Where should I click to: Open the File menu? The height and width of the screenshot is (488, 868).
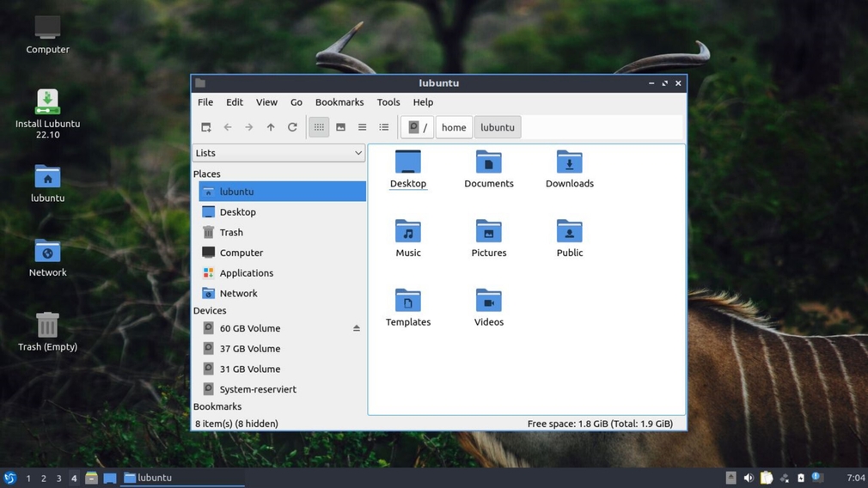pos(205,101)
